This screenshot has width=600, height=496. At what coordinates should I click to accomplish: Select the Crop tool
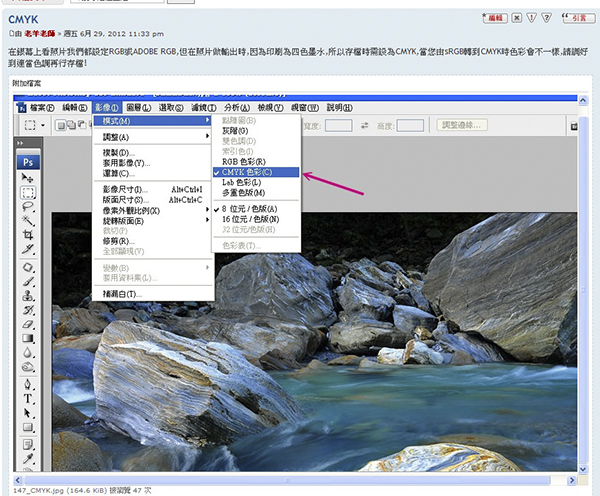28,235
